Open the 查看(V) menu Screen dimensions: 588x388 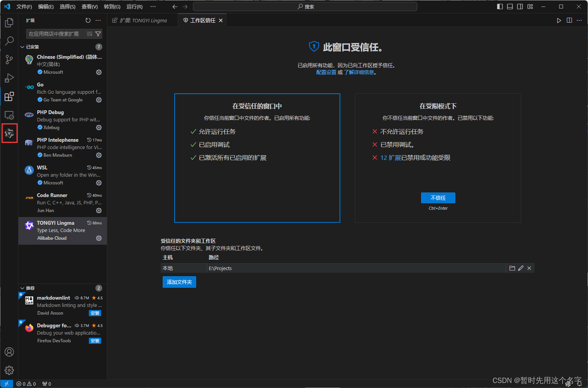90,7
